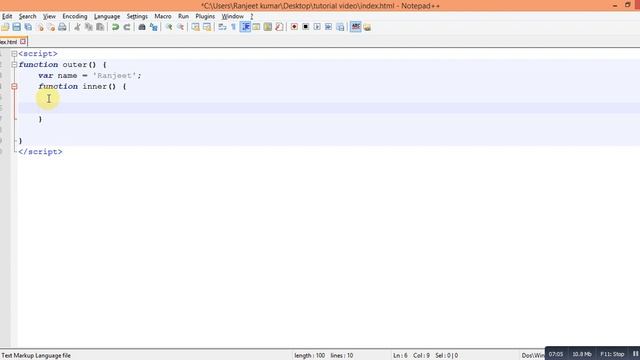Screen dimensions: 640x360
Task: Click the last toolbar plugin icon
Action: [367, 27]
